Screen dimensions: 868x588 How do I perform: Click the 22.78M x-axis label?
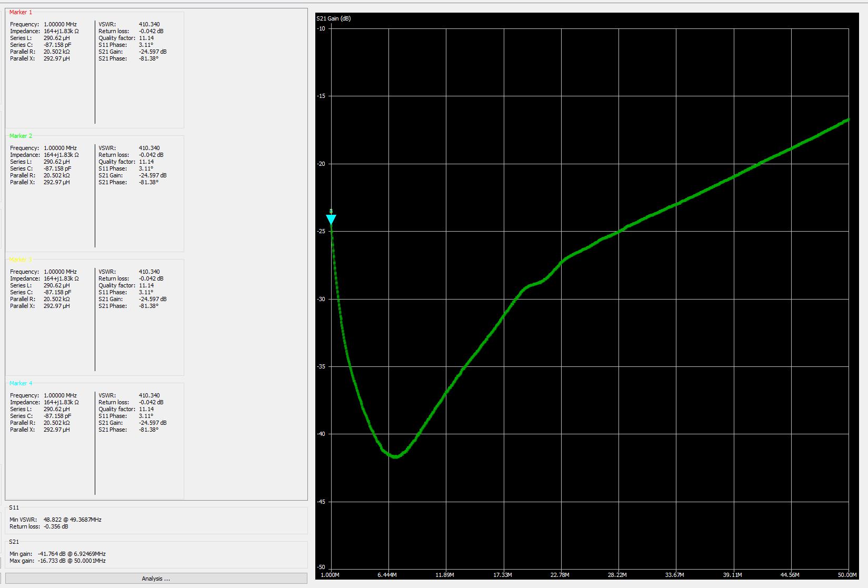pyautogui.click(x=560, y=575)
